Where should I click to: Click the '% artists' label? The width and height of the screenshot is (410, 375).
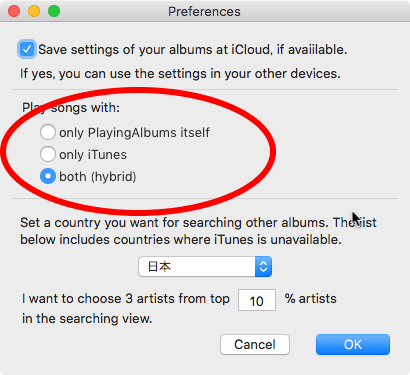[x=311, y=298]
